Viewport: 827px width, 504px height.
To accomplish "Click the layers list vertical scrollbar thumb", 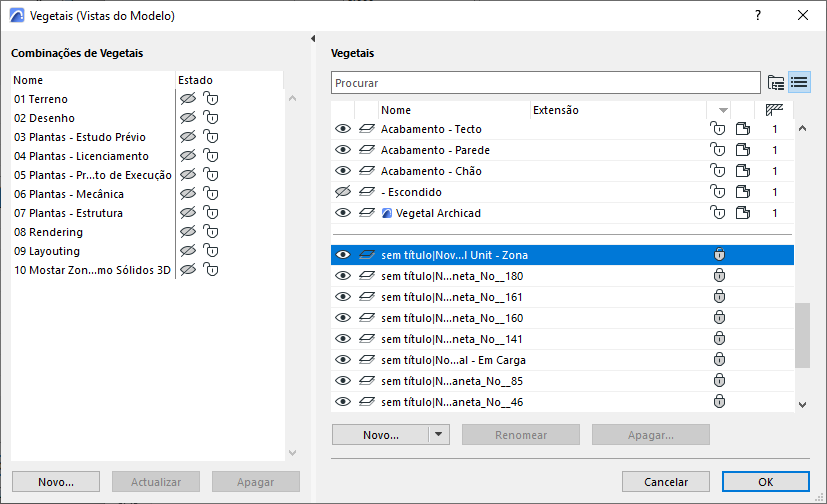I will tap(801, 335).
